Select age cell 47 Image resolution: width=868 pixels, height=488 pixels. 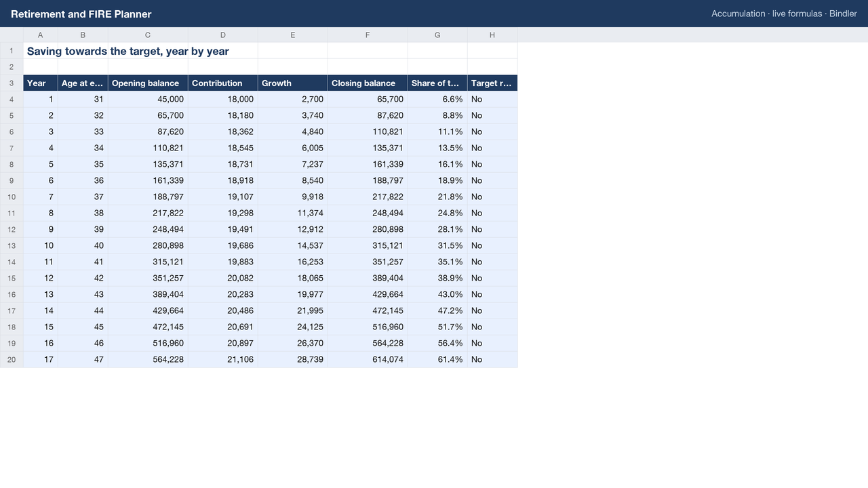coord(83,359)
